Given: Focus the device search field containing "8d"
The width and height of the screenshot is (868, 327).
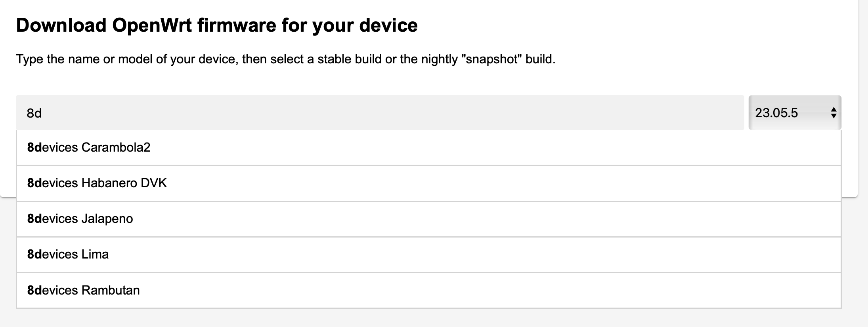Looking at the screenshot, I should (380, 113).
